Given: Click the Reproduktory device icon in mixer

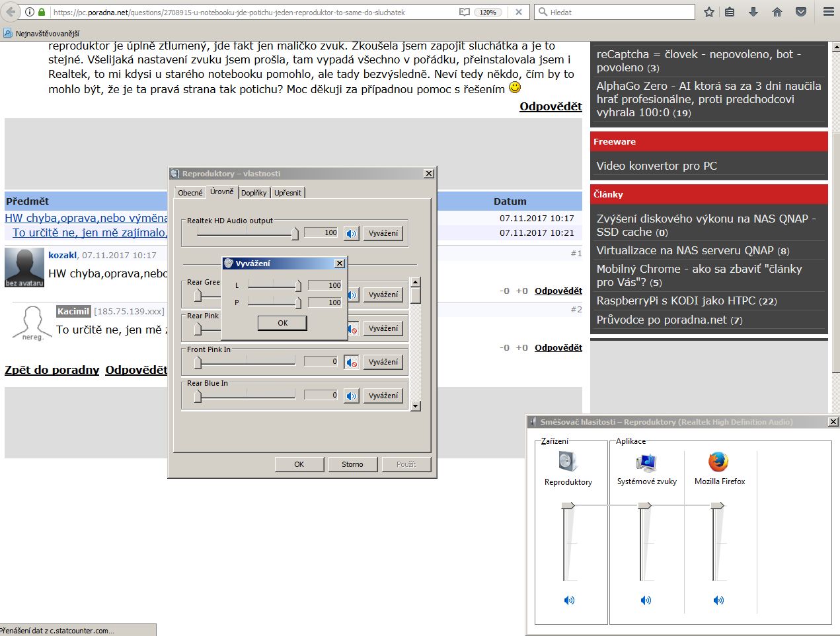Looking at the screenshot, I should click(568, 461).
